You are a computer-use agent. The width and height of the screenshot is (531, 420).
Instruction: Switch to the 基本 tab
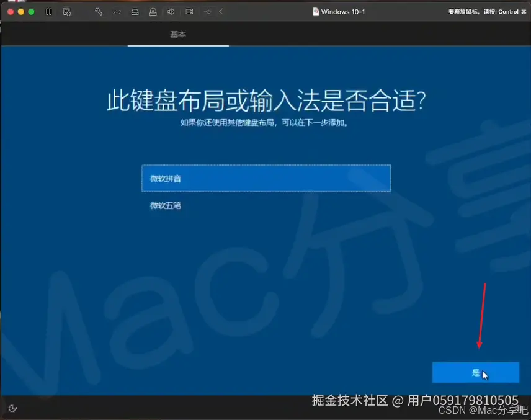178,35
